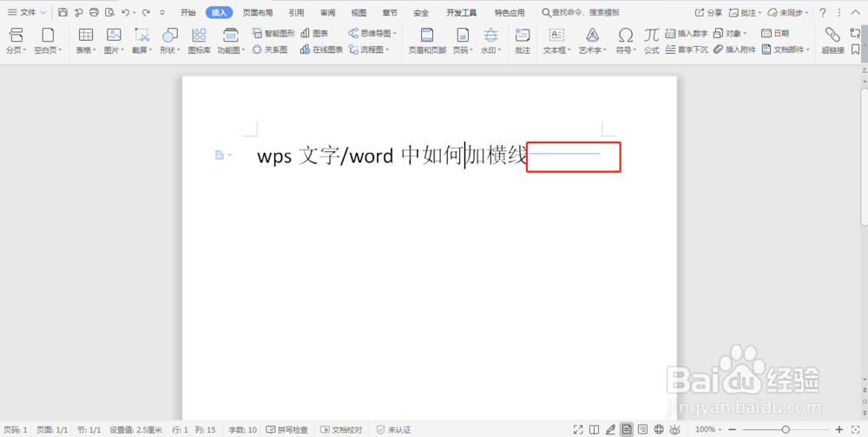This screenshot has width=868, height=437.
Task: Insert a comment (批注) from ribbon
Action: (523, 42)
